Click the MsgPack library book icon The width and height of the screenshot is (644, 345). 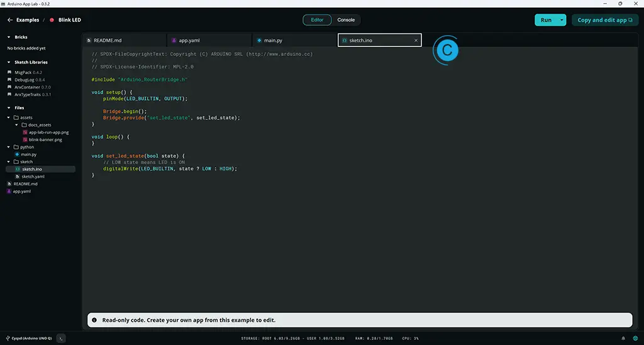coord(9,72)
